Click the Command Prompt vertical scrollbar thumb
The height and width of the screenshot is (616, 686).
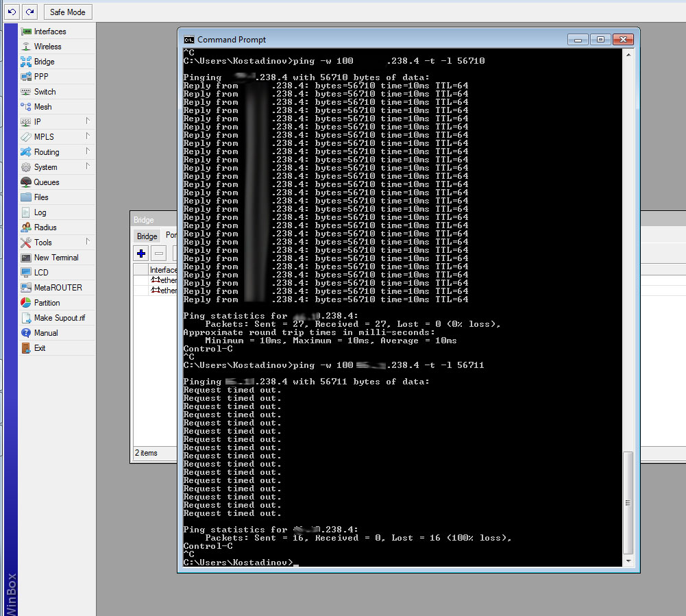[628, 502]
